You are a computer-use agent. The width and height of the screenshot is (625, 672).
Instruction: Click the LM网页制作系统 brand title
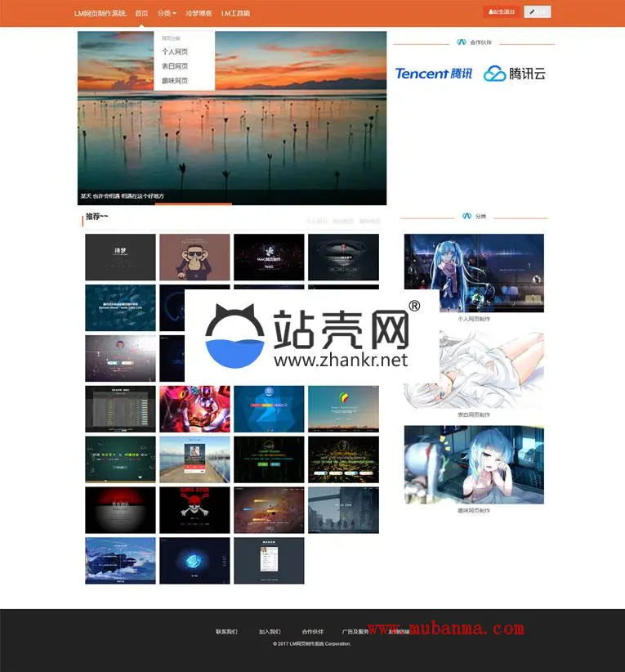[x=100, y=13]
